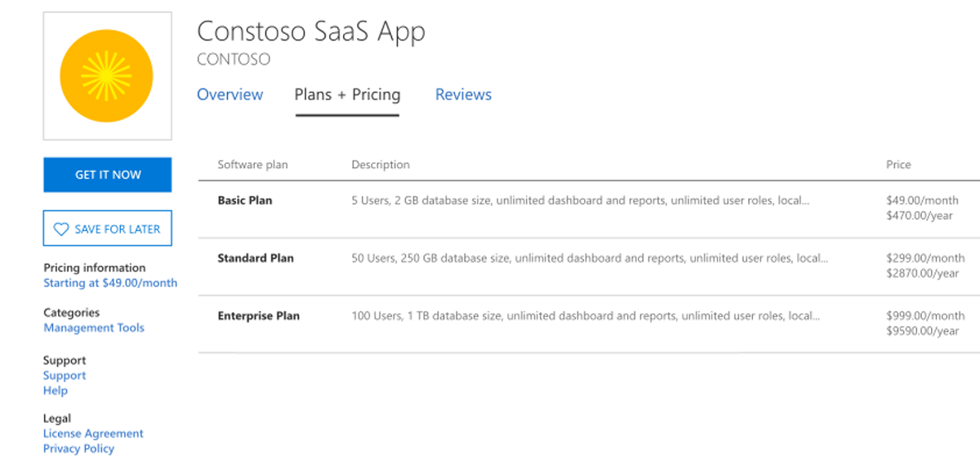
Task: Open the Help link
Action: (56, 391)
